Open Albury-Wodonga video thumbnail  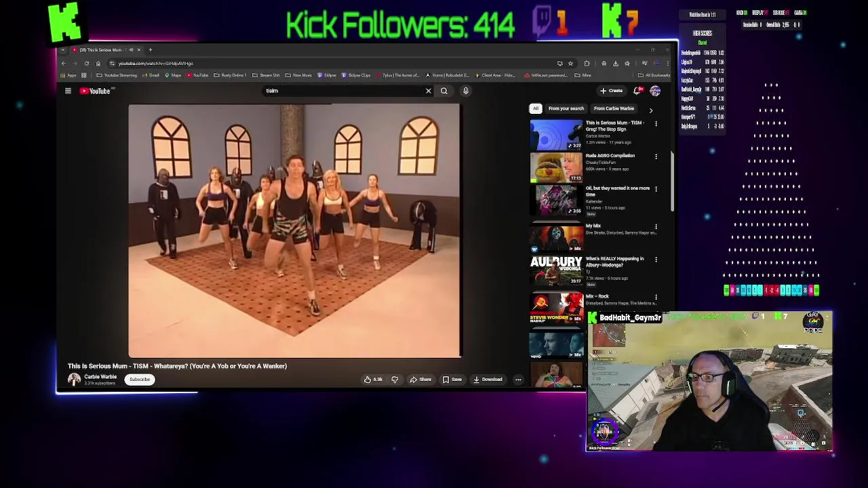(556, 270)
